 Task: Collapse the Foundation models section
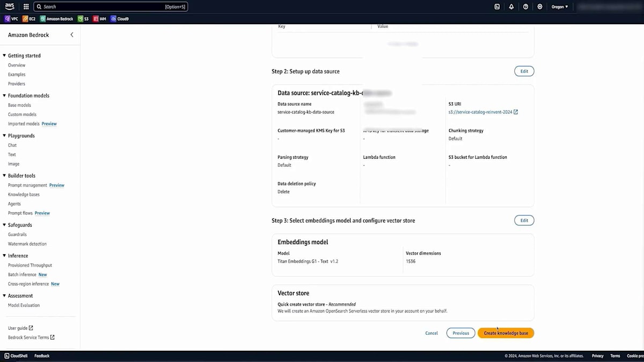click(x=4, y=95)
